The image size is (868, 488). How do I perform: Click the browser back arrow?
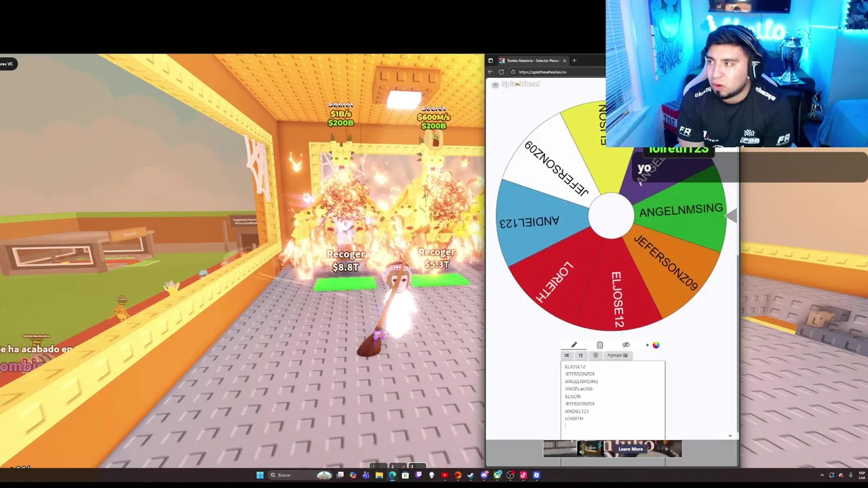490,72
